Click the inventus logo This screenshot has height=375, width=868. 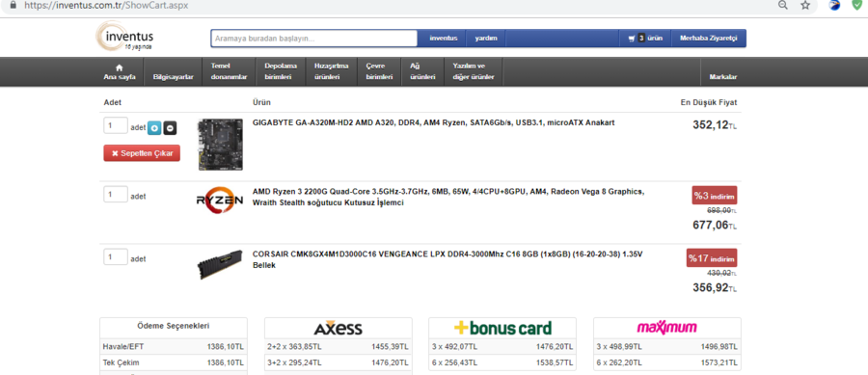tap(124, 37)
